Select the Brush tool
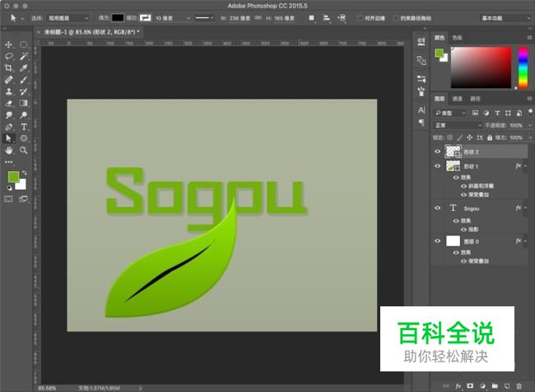Viewport: 535px width, 392px height. [24, 80]
